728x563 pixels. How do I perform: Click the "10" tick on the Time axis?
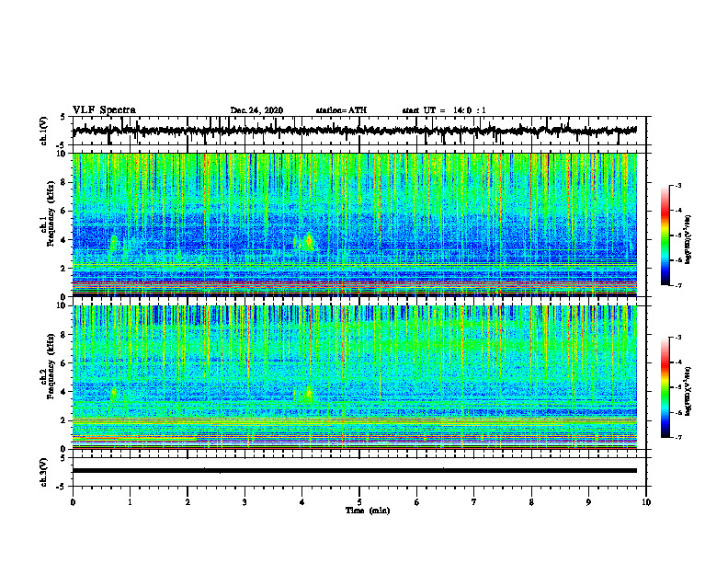(x=646, y=502)
